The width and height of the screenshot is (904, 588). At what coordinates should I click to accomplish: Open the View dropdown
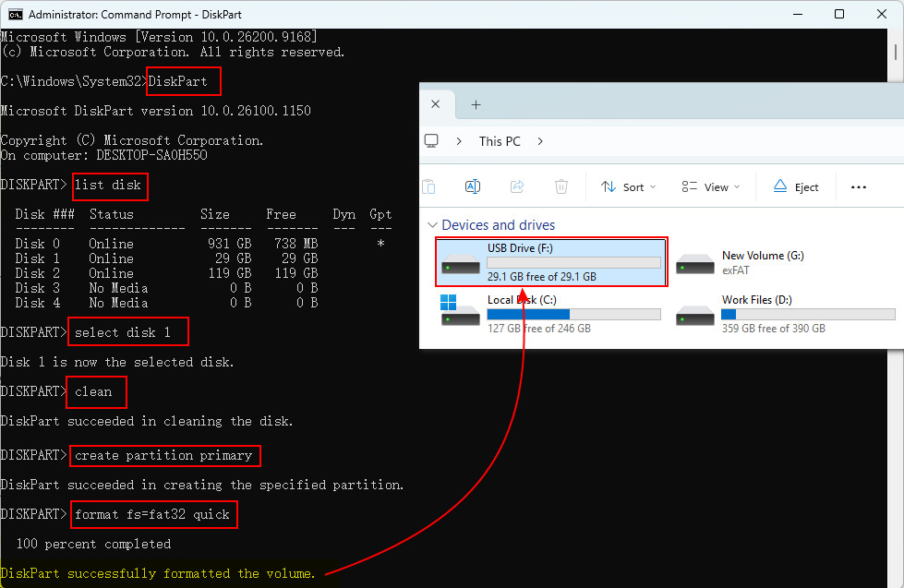710,186
